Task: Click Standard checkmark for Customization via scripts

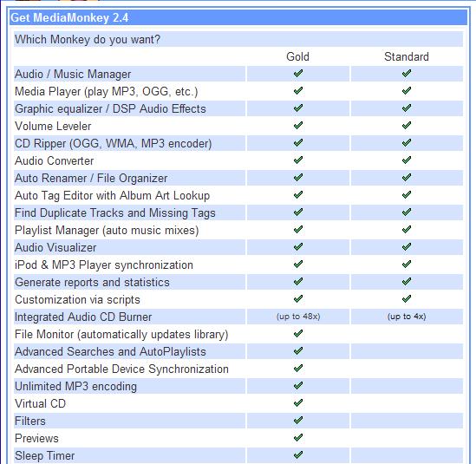Action: 407,299
